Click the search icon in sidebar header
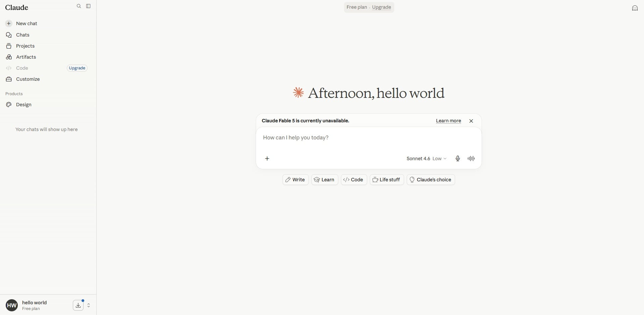This screenshot has width=644, height=315. (79, 6)
